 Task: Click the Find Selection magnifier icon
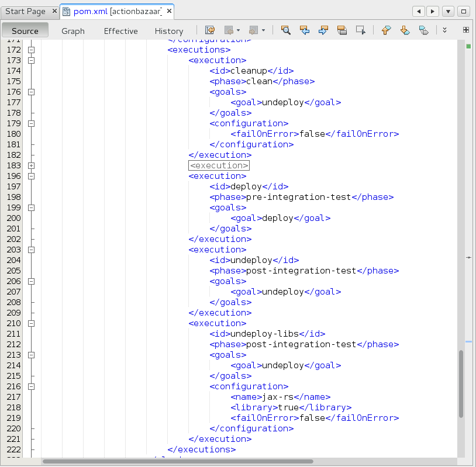pos(285,30)
